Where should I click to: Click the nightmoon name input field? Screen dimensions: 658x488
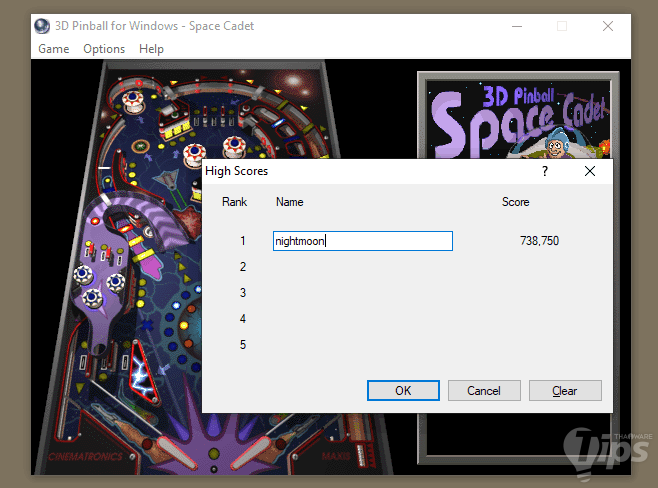click(x=363, y=241)
